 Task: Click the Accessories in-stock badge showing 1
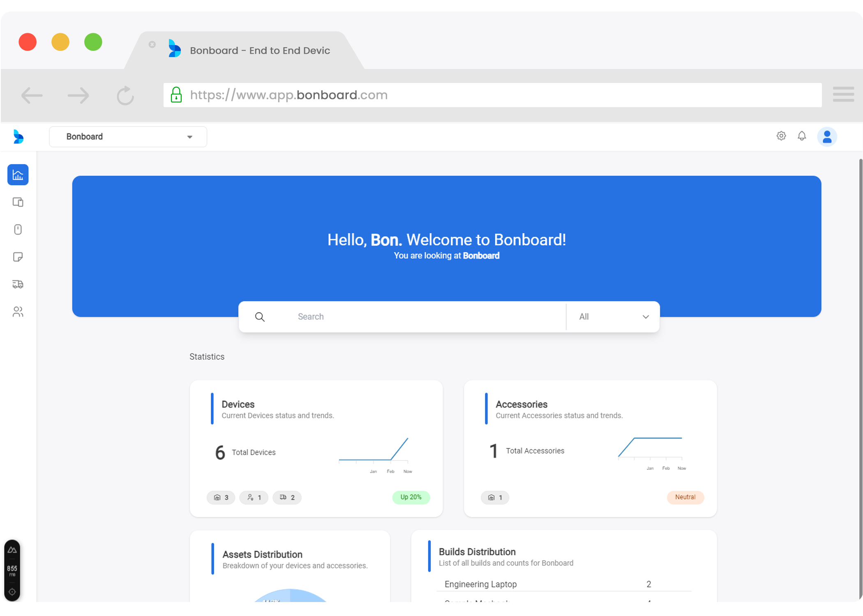point(495,497)
